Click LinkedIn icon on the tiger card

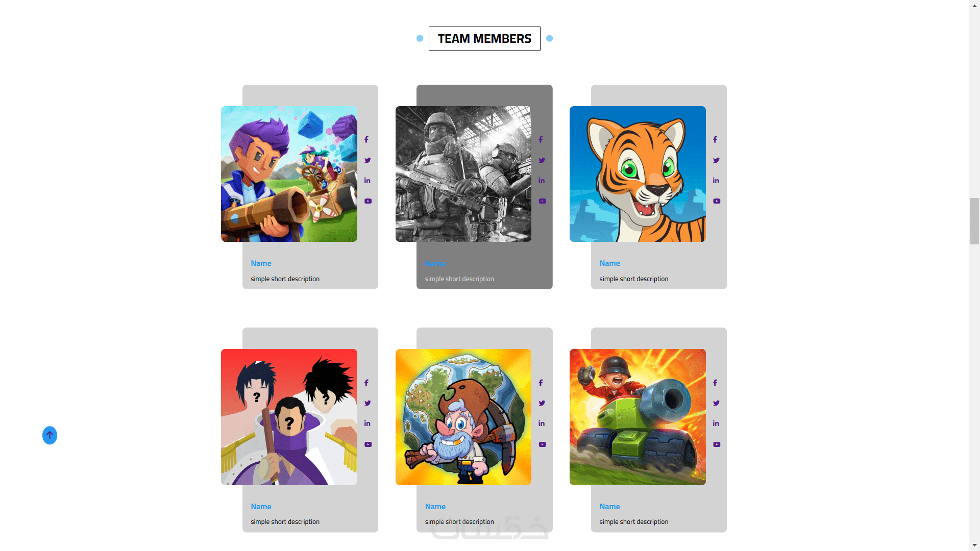[716, 181]
